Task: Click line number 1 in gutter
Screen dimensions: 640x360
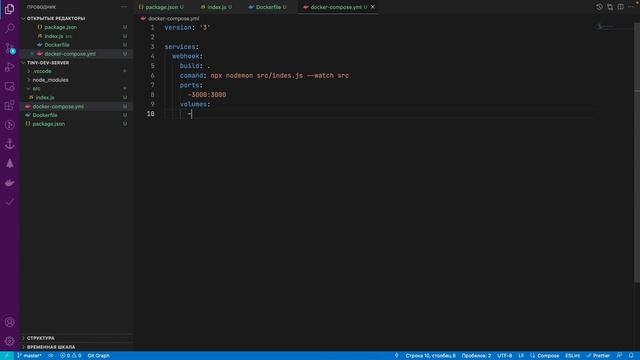Action: click(152, 27)
